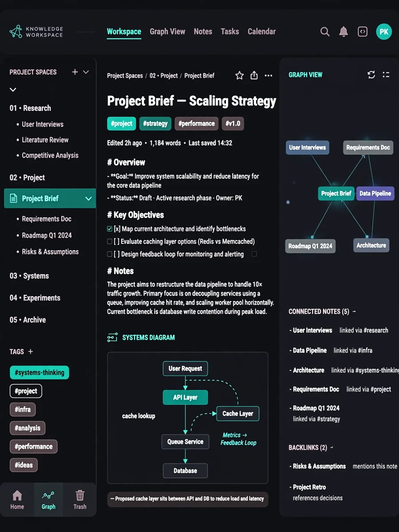Filter by #systems-thinking sidebar tag
Screen dimensions: 399x532
pos(39,372)
